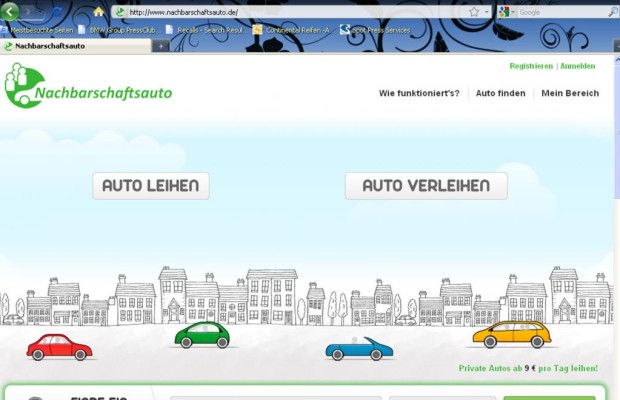This screenshot has width=620, height=400.
Task: Open the browser home page icon
Action: pyautogui.click(x=98, y=12)
